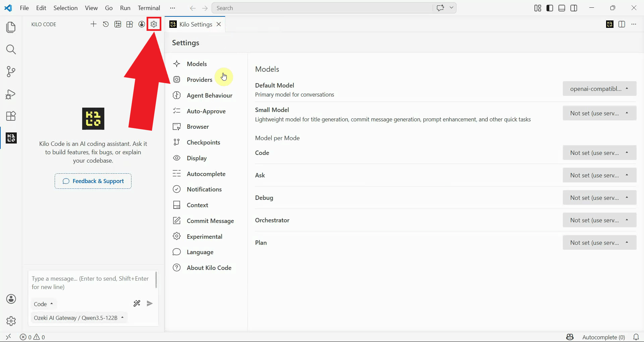Click Autocomplete (0) in status bar

point(603,337)
